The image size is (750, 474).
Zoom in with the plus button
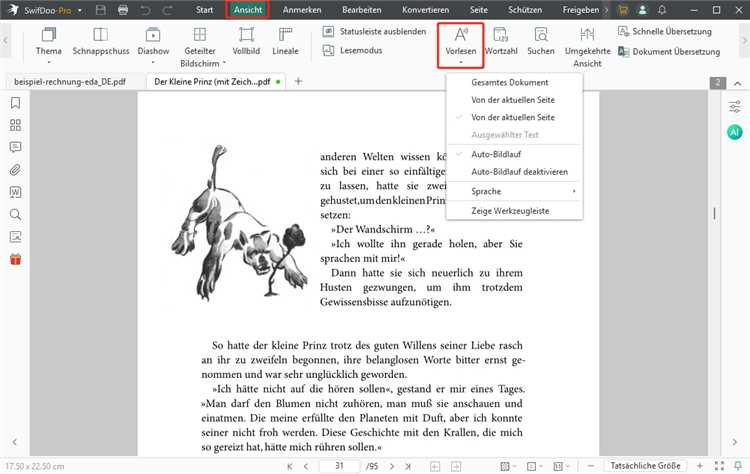tap(699, 465)
